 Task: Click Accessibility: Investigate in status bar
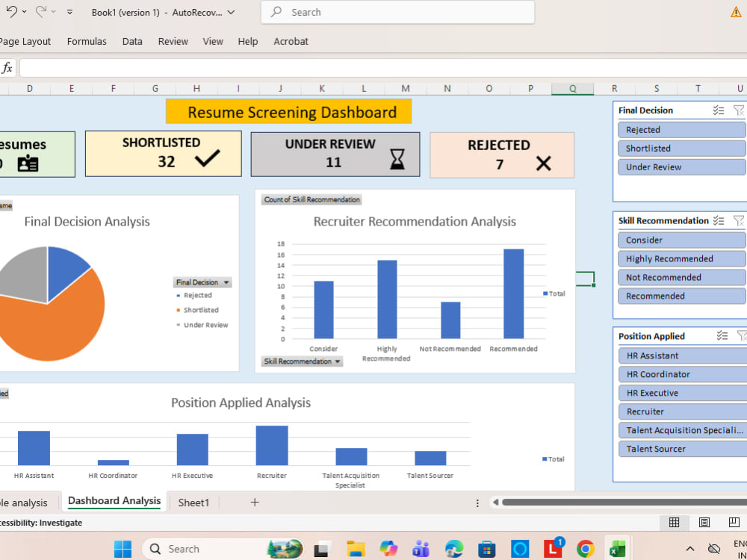pyautogui.click(x=41, y=523)
